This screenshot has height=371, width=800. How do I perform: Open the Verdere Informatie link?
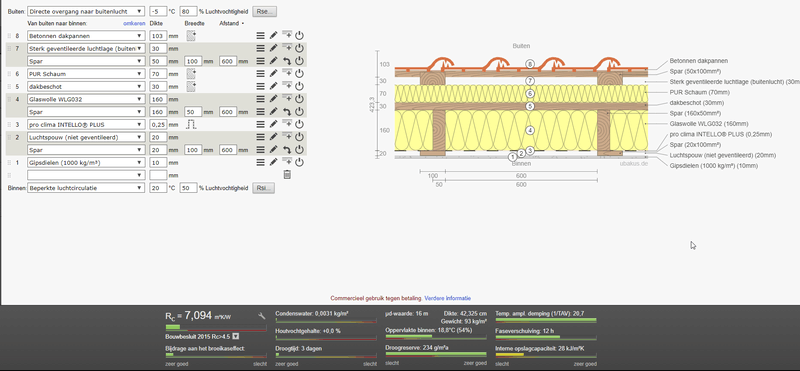click(447, 298)
